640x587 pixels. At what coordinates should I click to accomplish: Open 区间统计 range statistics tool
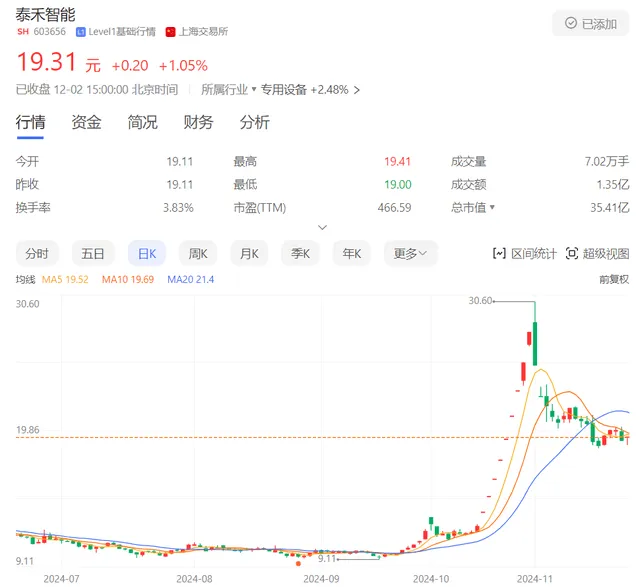525,254
